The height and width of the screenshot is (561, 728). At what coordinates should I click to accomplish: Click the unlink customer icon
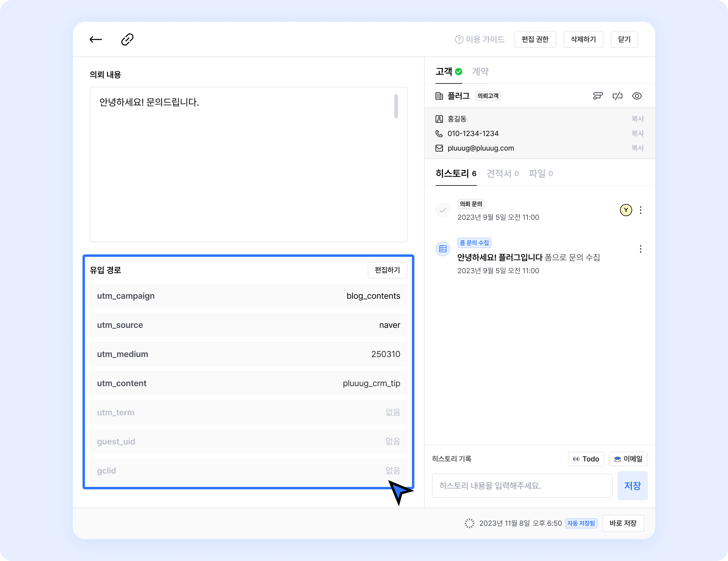(x=617, y=96)
